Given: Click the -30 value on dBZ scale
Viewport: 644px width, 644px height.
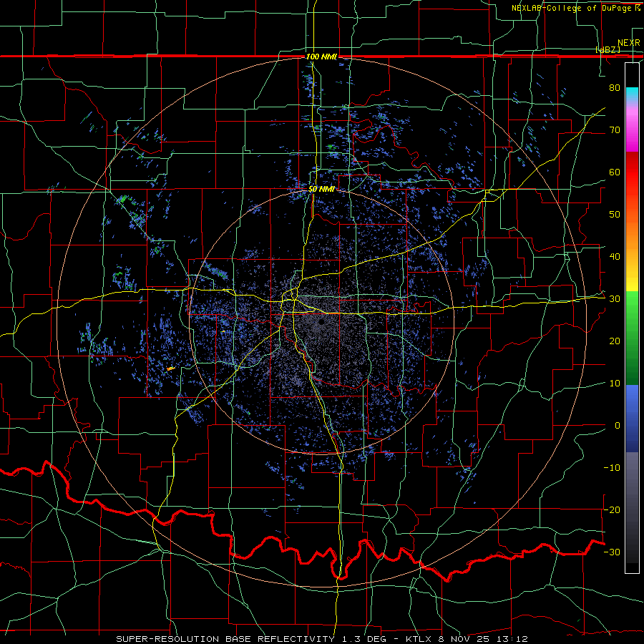Looking at the screenshot, I should [x=612, y=552].
